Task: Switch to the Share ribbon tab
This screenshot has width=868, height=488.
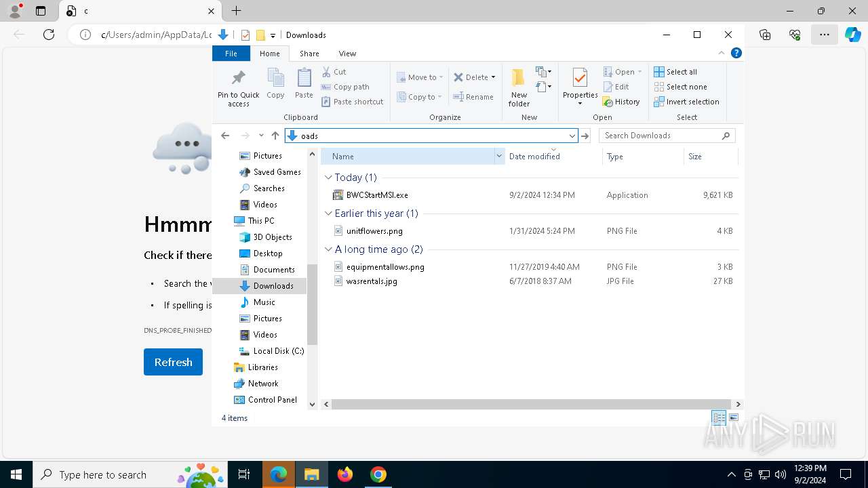Action: [x=309, y=54]
